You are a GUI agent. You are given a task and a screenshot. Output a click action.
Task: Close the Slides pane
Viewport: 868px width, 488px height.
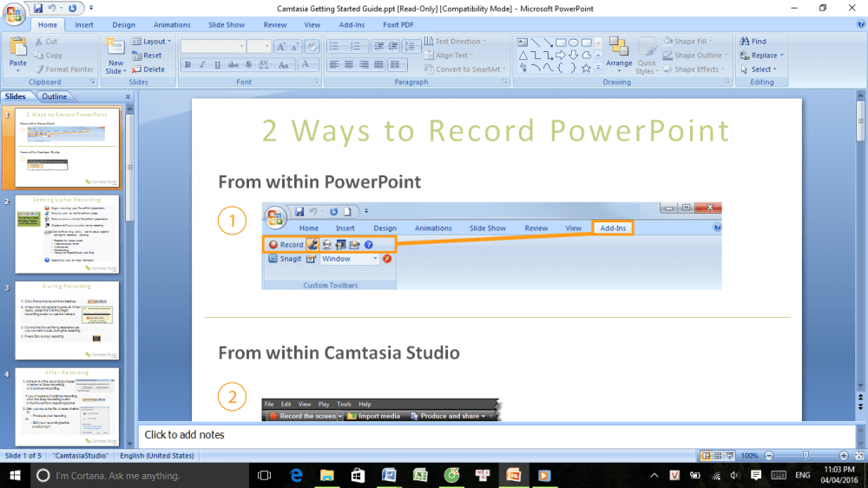click(128, 96)
